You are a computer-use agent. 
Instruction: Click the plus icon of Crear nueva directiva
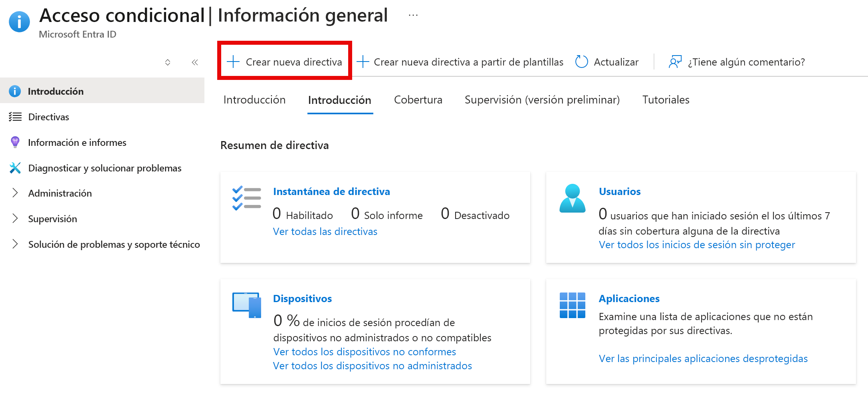(233, 62)
